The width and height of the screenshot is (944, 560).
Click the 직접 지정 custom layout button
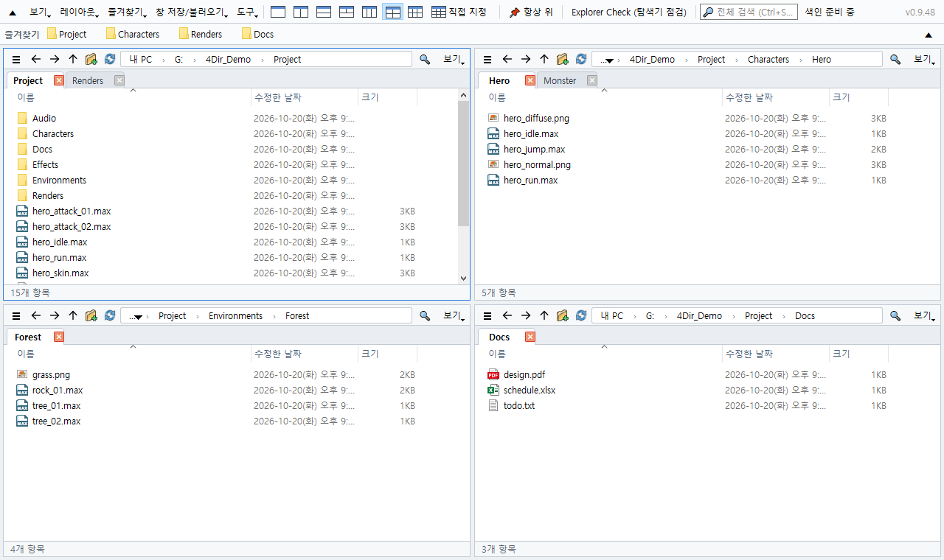tap(459, 12)
